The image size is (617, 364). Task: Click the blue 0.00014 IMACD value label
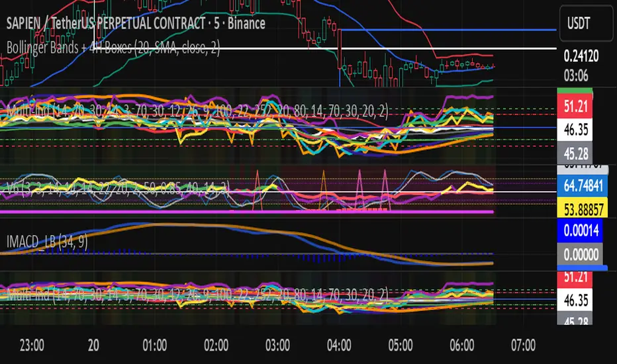(x=580, y=230)
